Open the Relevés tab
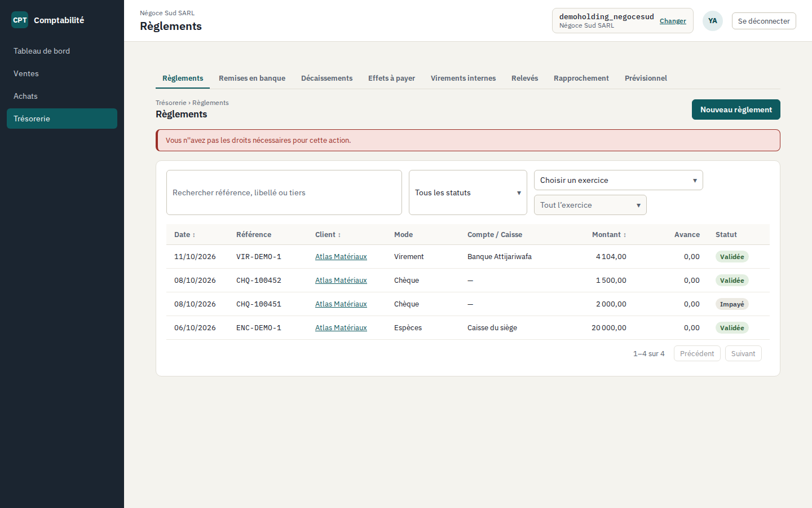Viewport: 812px width, 508px height. (x=524, y=78)
